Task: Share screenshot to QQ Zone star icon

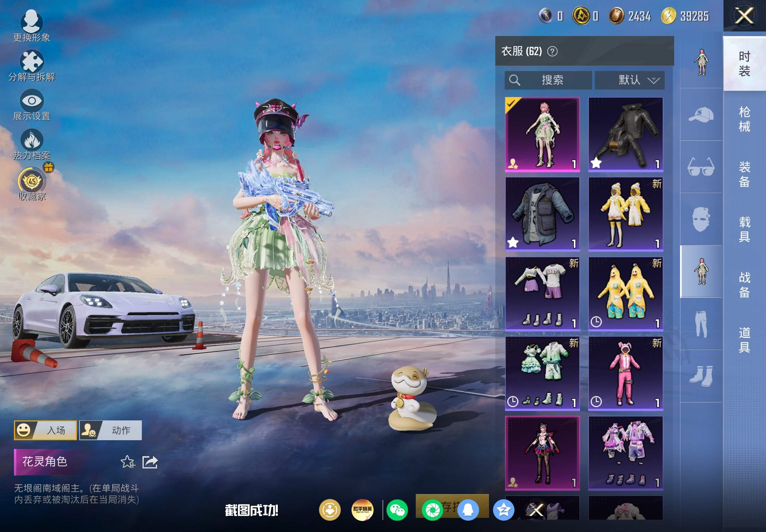Action: [503, 510]
